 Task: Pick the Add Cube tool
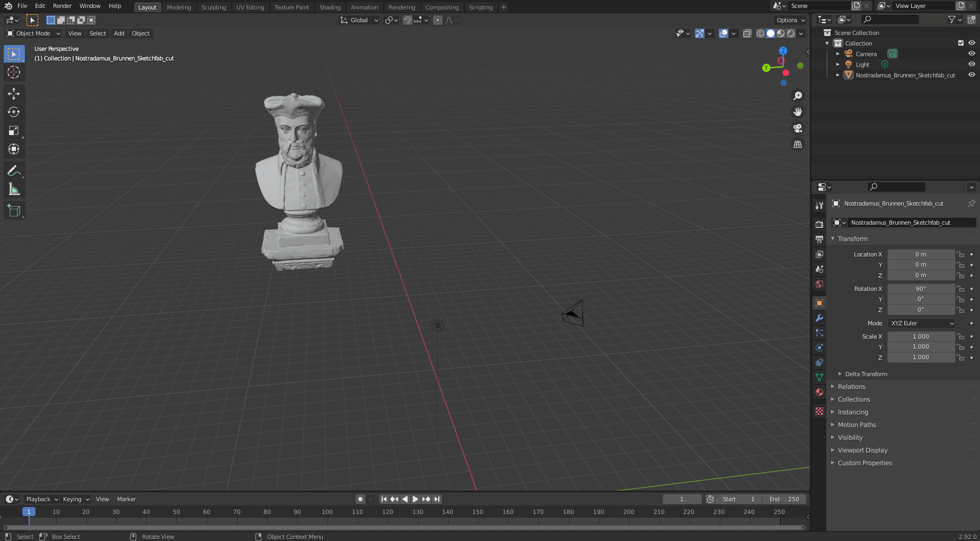click(x=14, y=210)
